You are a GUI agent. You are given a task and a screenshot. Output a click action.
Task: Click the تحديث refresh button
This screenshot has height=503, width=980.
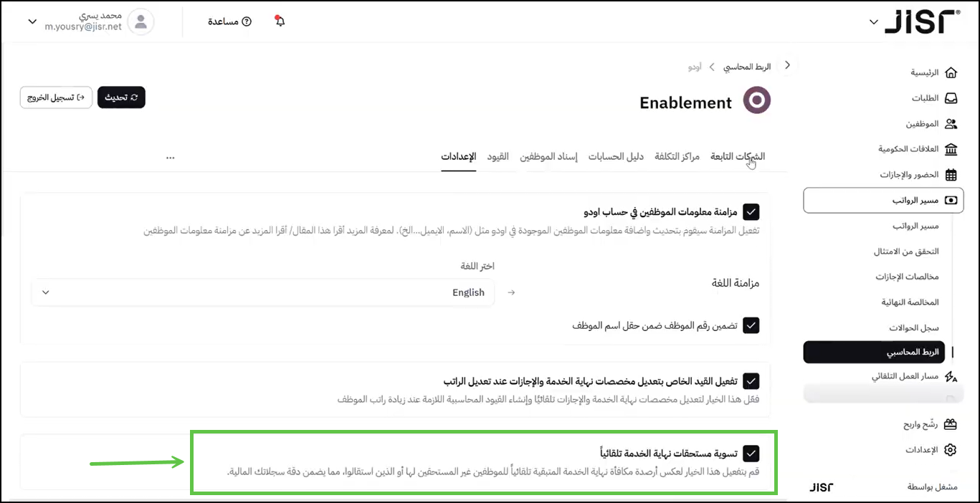(121, 97)
